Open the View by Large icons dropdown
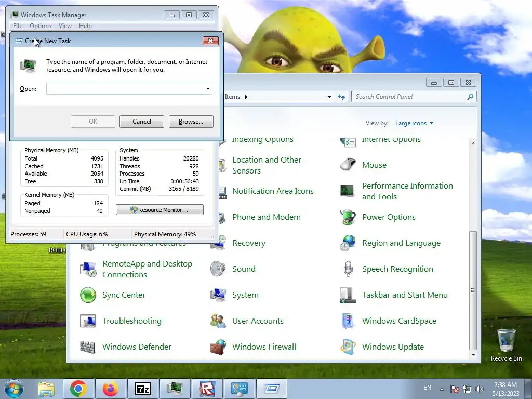 pyautogui.click(x=414, y=123)
